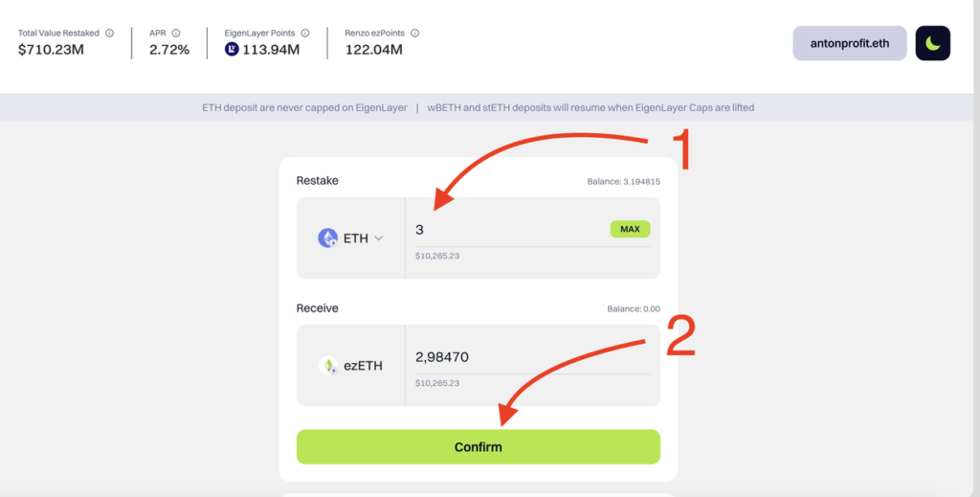Click the Total Value Restaked info icon

(109, 34)
